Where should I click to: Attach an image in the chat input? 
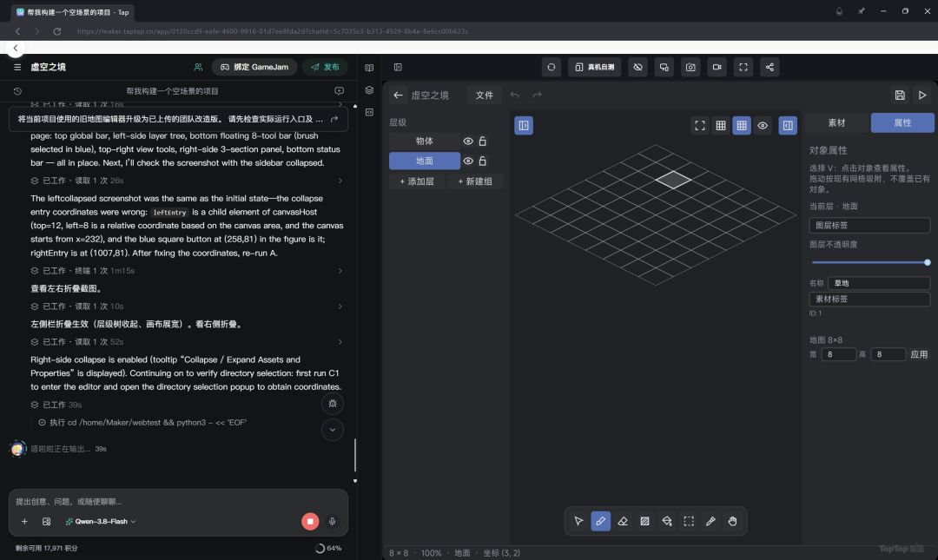(x=46, y=522)
